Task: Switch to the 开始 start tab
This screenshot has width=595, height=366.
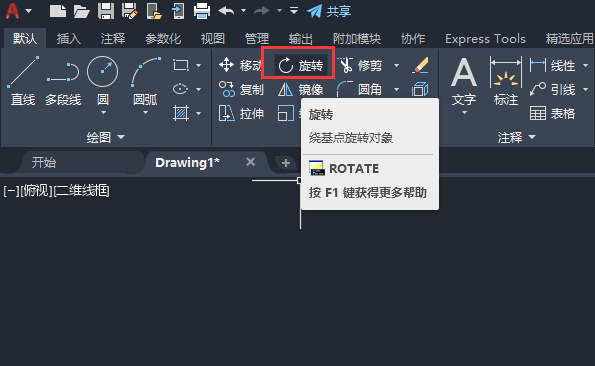Action: click(x=44, y=163)
